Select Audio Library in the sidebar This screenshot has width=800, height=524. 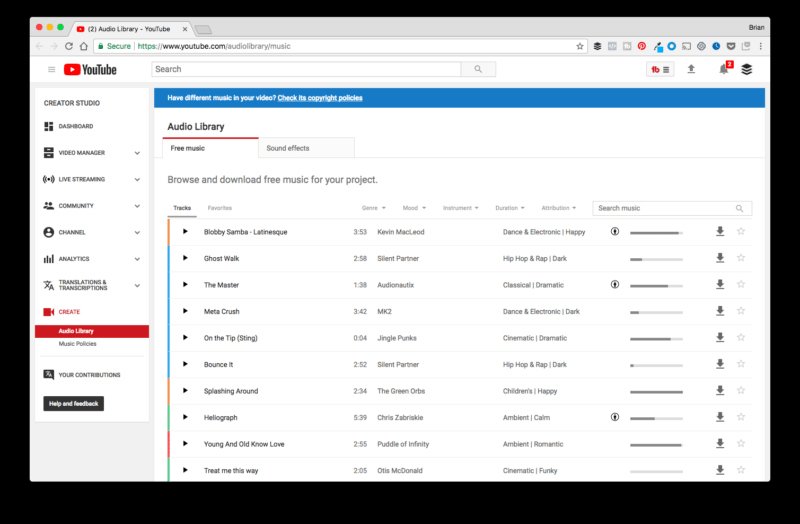pos(92,331)
